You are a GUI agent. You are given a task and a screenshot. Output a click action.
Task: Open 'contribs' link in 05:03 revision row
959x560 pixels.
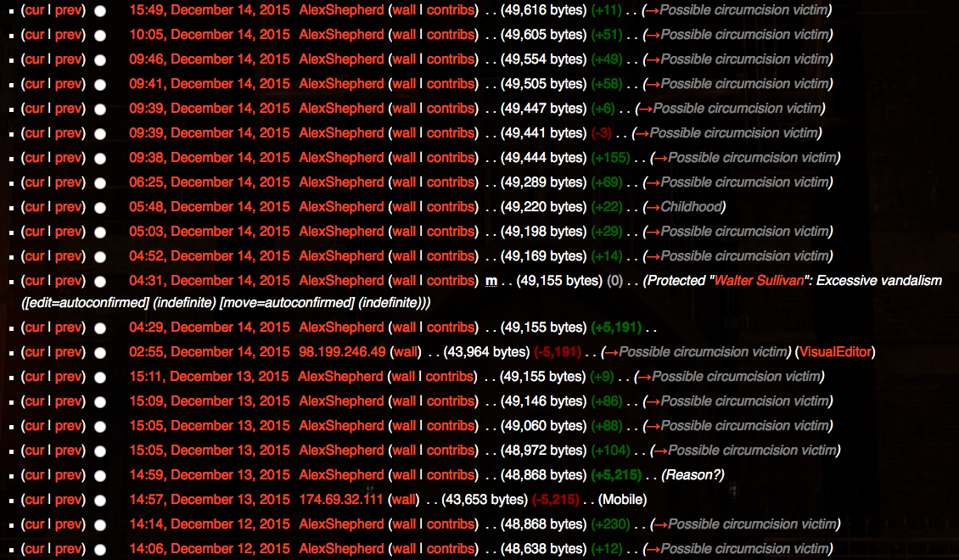coord(451,232)
